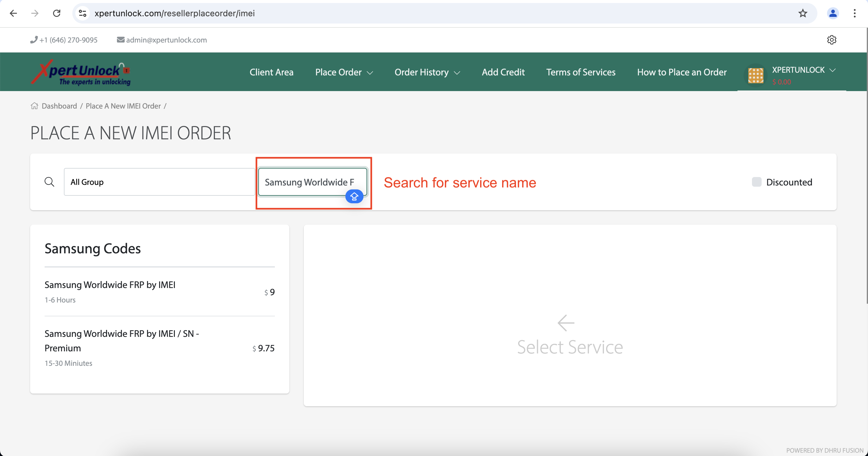Click the blue autofill extension badge

pyautogui.click(x=354, y=196)
